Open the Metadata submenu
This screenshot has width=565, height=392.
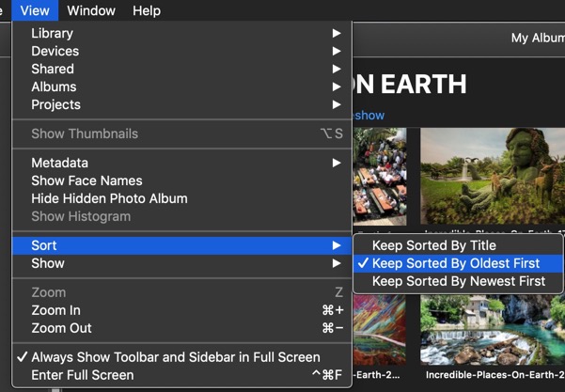pyautogui.click(x=59, y=163)
